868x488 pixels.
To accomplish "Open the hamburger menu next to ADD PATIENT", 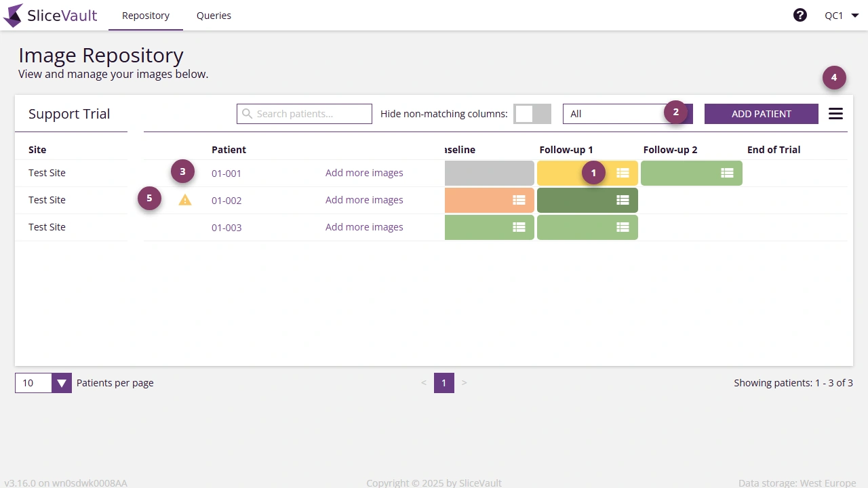I will coord(835,113).
